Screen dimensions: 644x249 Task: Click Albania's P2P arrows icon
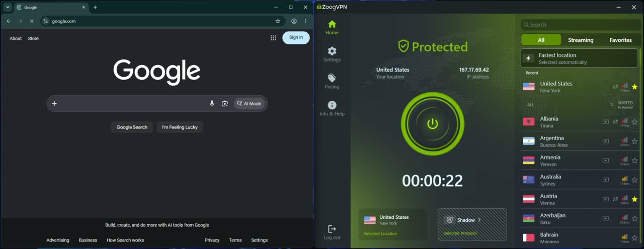coord(615,122)
